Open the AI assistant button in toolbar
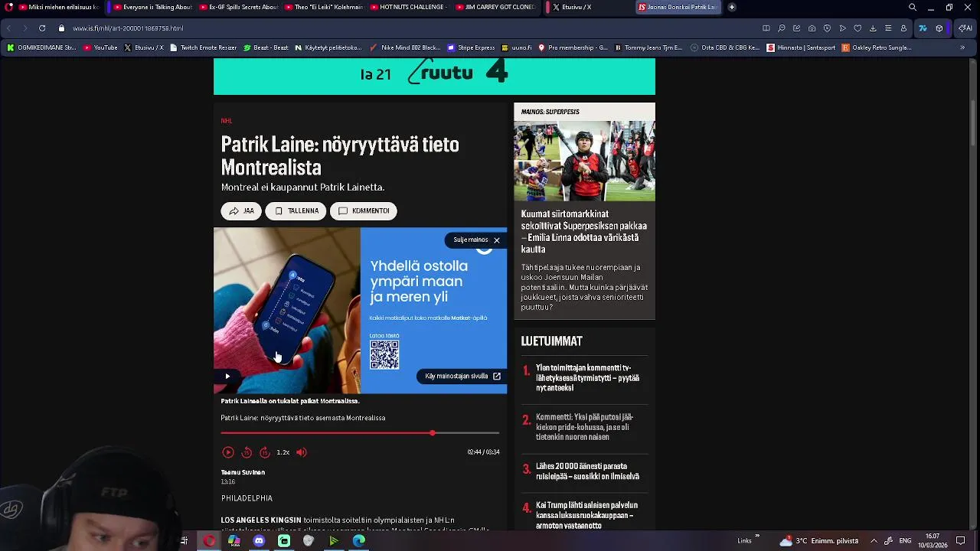This screenshot has height=551, width=980. (965, 28)
